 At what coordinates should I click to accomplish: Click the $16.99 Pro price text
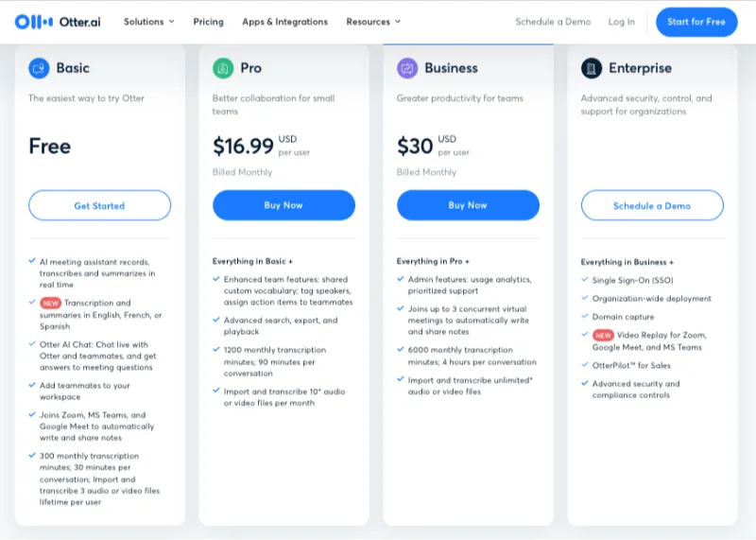click(243, 147)
